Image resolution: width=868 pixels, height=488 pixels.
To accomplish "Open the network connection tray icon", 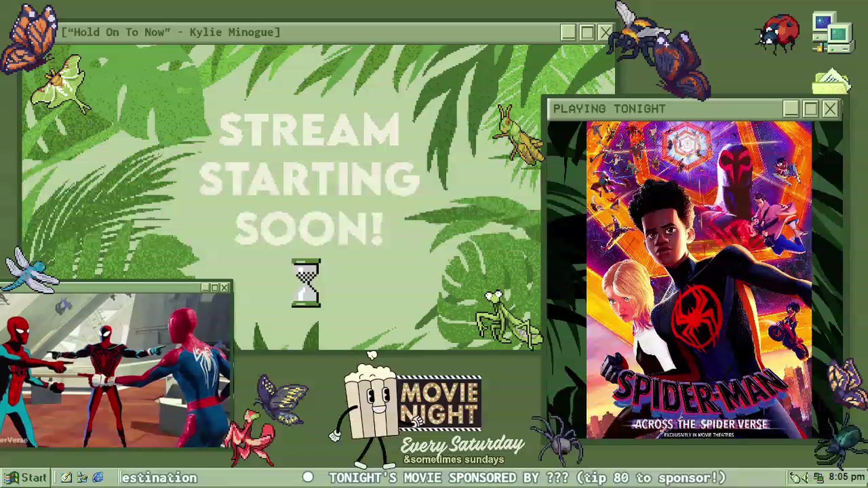I will pyautogui.click(x=818, y=478).
